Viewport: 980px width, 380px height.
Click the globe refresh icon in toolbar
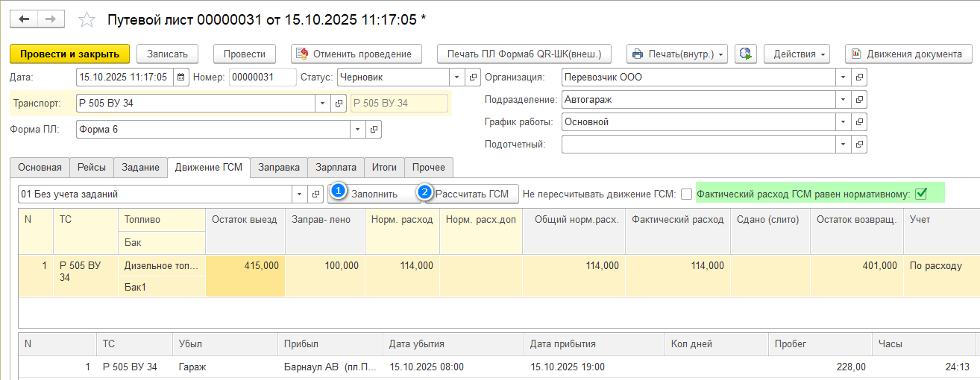[746, 54]
